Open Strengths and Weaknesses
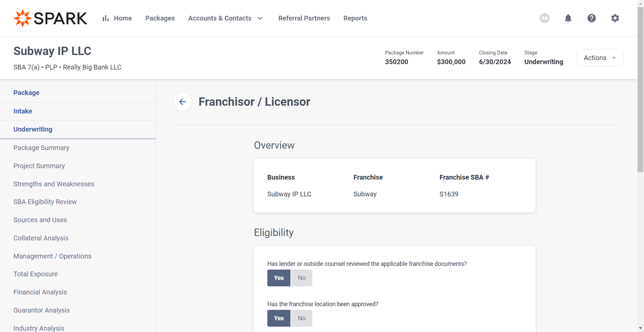Viewport: 644px width, 332px height. [54, 184]
